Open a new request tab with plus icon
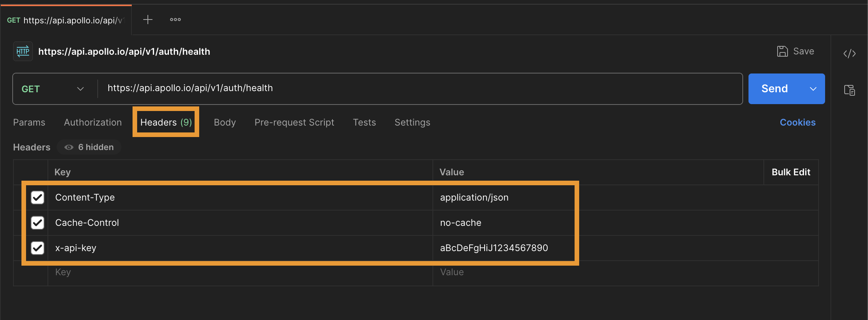This screenshot has width=868, height=320. coord(148,20)
